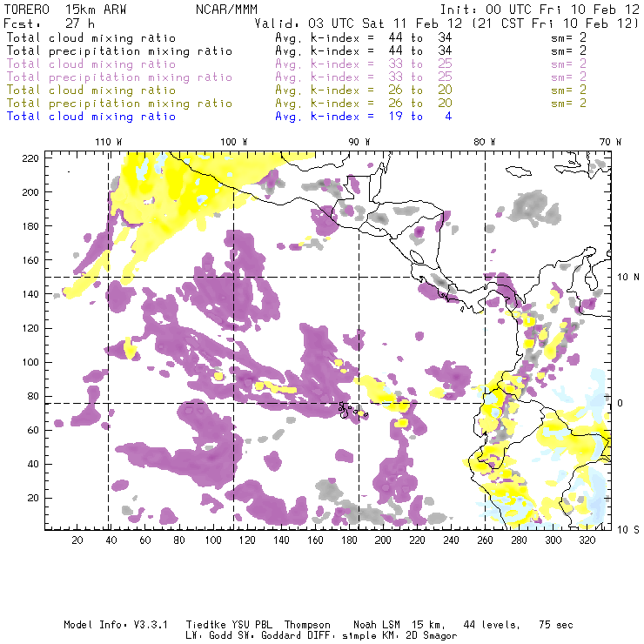Click the "80 W" longitude label
This screenshot has width=644, height=644.
click(x=485, y=142)
